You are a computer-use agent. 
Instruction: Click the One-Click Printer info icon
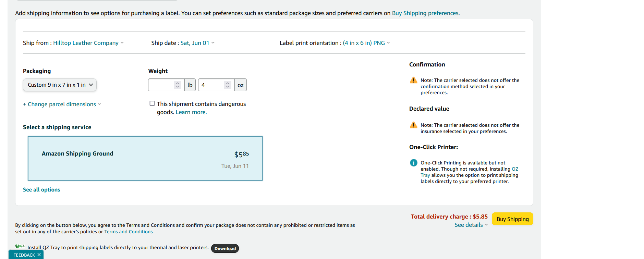[413, 163]
